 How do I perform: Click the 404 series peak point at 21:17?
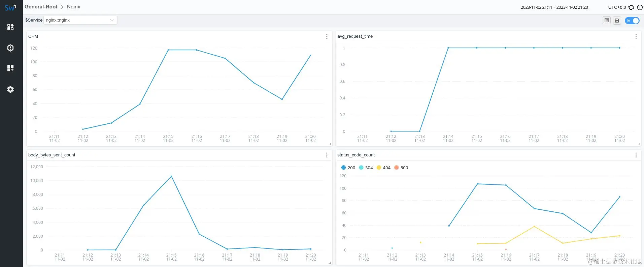click(534, 227)
